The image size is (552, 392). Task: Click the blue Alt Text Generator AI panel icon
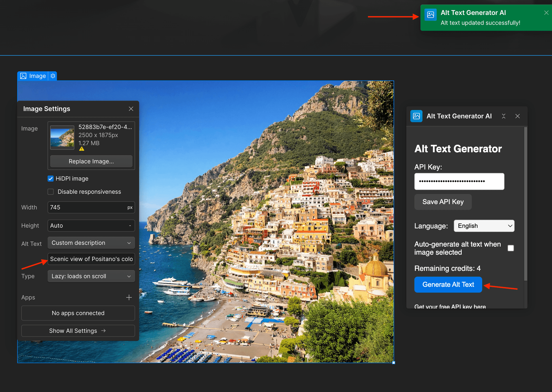(416, 116)
